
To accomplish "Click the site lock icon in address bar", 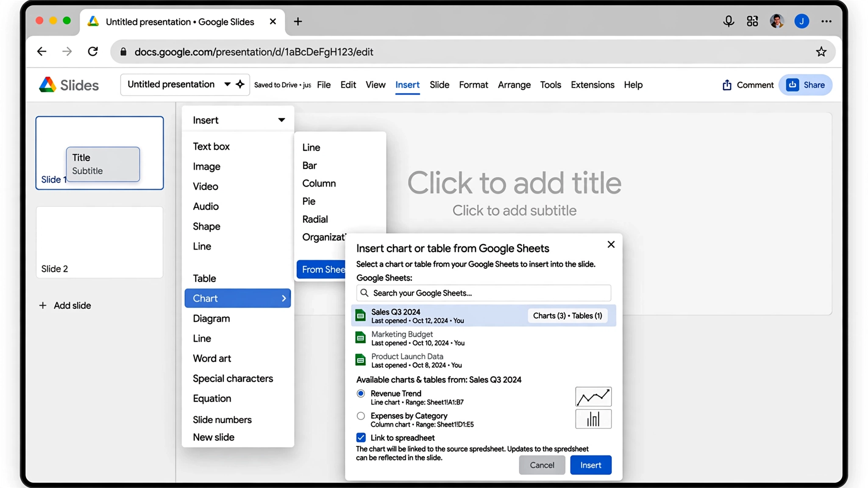I will click(123, 52).
